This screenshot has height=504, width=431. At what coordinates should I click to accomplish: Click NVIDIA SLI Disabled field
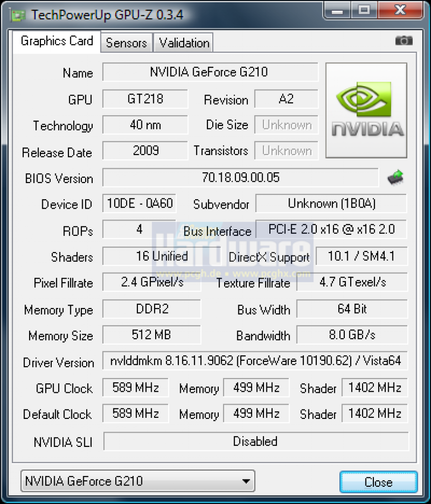[256, 441]
